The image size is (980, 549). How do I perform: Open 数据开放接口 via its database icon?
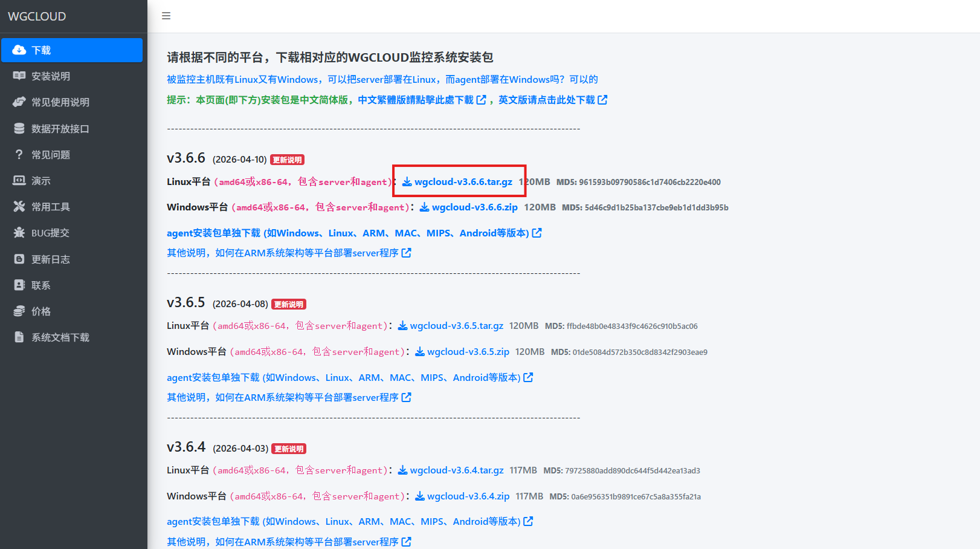19,128
